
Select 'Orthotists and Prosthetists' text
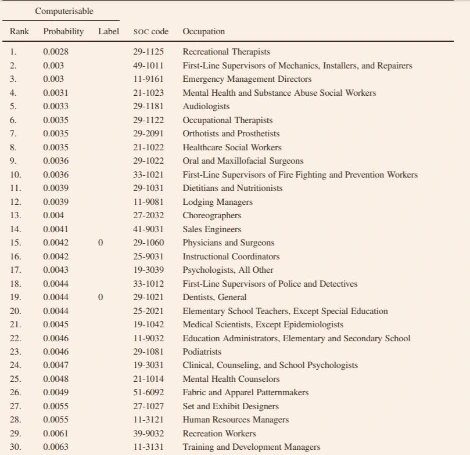point(231,134)
